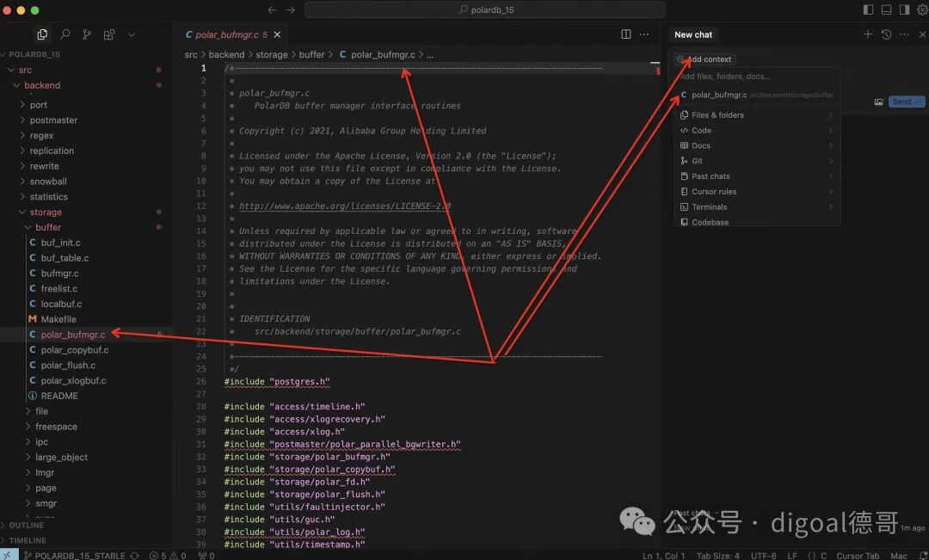Open the Extensions view icon

tap(109, 34)
